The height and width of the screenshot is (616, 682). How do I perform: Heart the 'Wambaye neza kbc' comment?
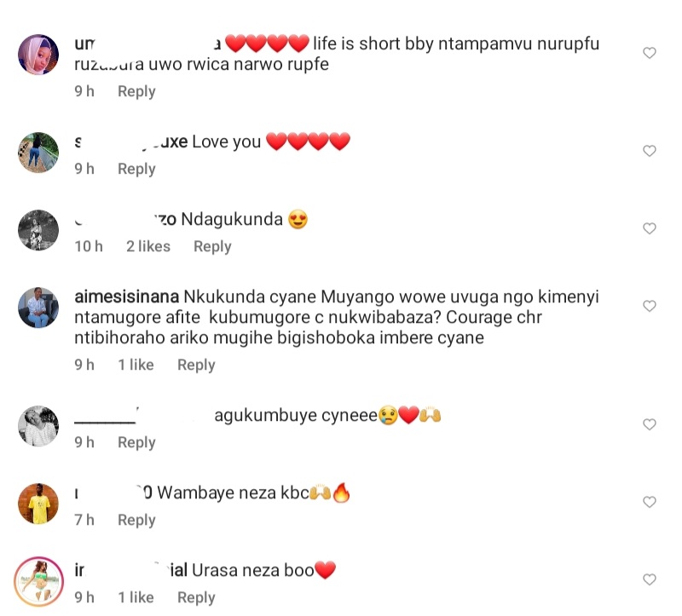pos(649,502)
